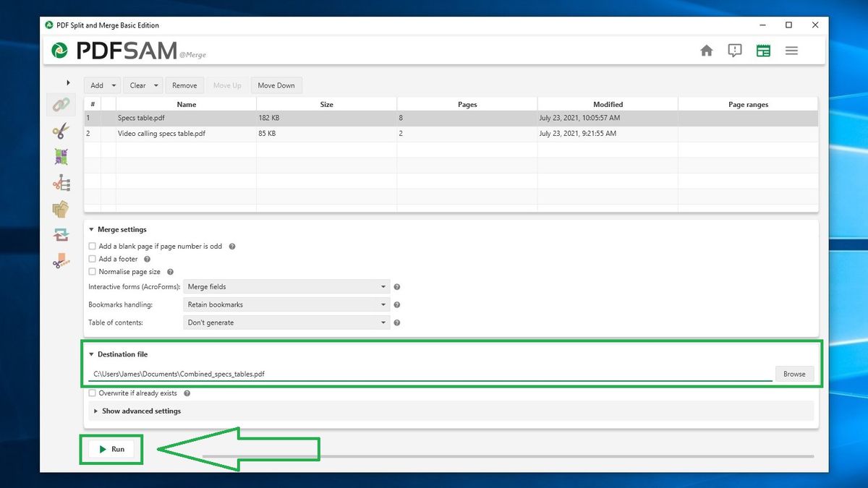Click the Run button

[x=111, y=449]
